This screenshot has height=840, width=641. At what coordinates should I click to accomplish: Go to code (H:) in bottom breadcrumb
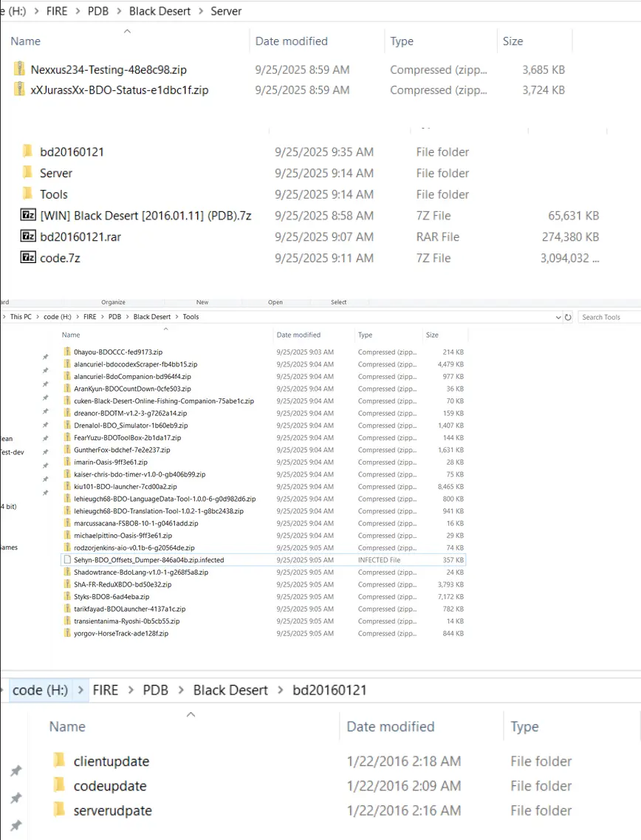click(40, 690)
